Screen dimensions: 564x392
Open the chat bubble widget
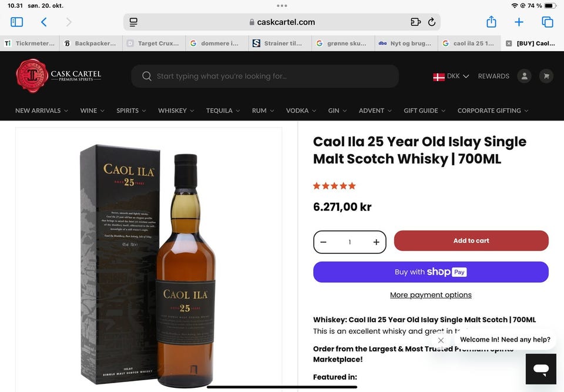pos(540,369)
